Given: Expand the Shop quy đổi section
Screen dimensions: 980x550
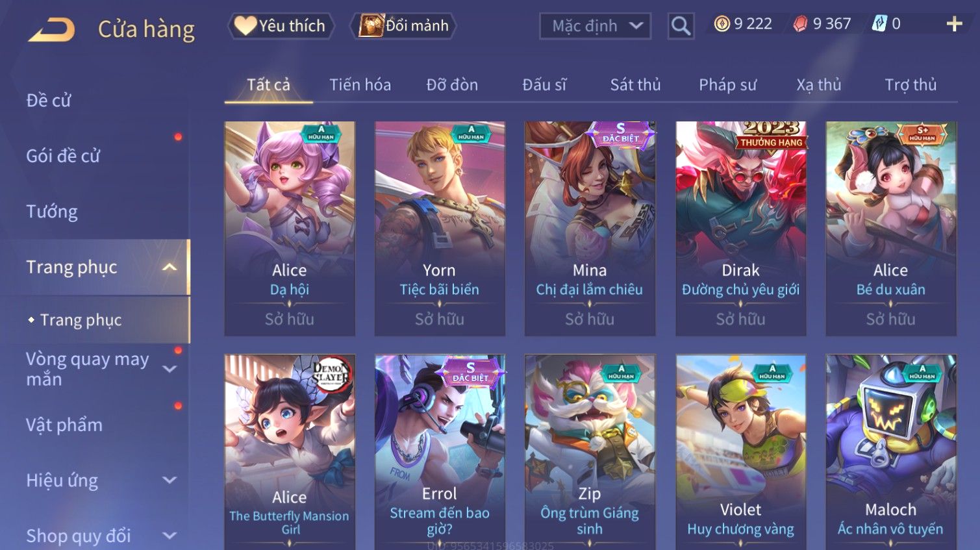Looking at the screenshot, I should click(x=170, y=536).
